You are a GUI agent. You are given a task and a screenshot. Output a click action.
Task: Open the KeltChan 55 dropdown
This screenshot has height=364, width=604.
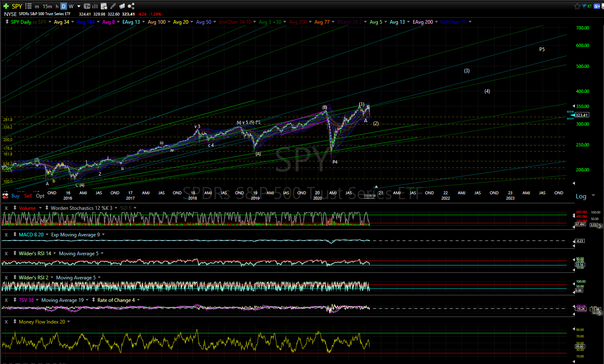[x=470, y=22]
